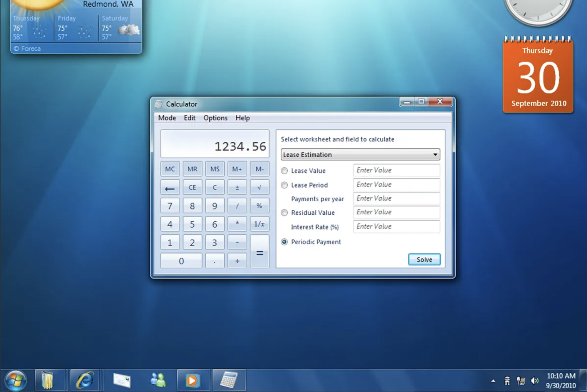Open the Mode menu
This screenshot has height=392, width=587.
pyautogui.click(x=167, y=118)
